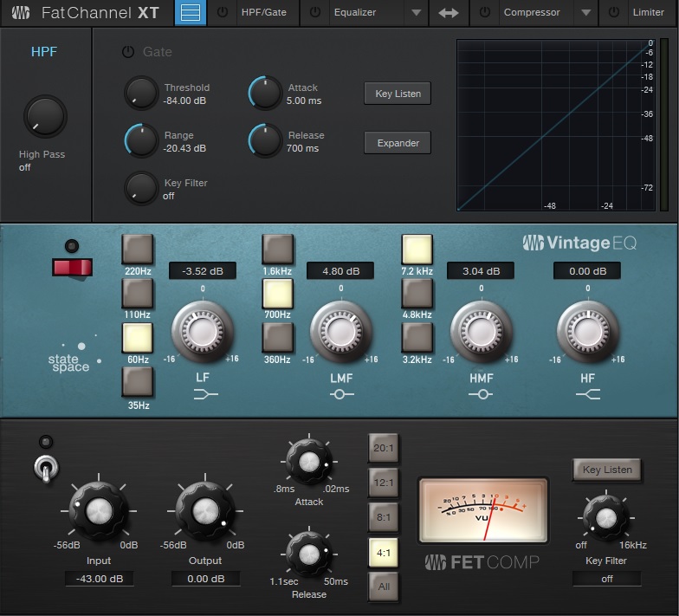Open Compressor model dropdown arrow
This screenshot has width=679, height=616.
click(x=585, y=12)
